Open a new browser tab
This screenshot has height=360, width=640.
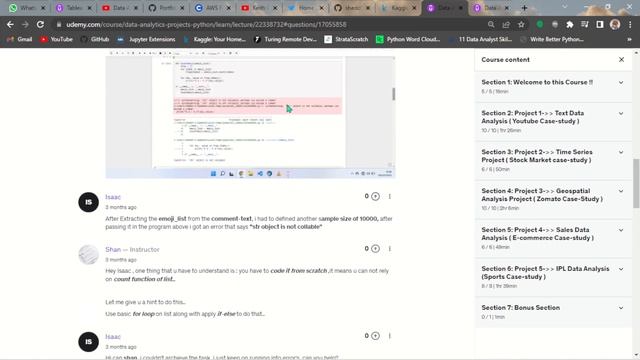[524, 8]
